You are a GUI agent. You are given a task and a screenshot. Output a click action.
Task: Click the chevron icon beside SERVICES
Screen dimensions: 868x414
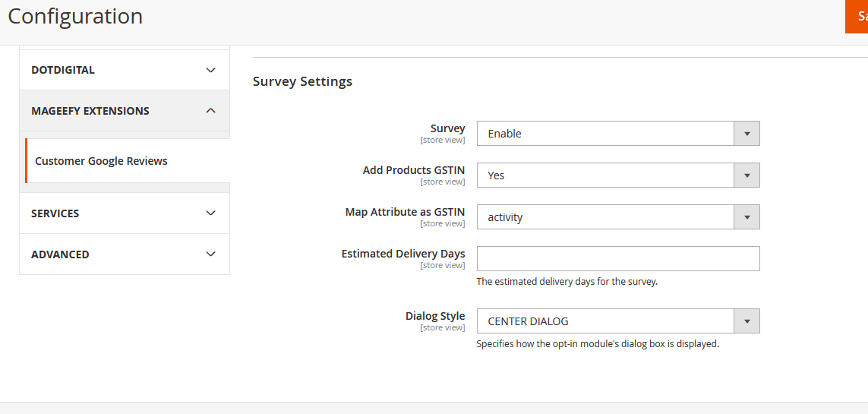(211, 213)
